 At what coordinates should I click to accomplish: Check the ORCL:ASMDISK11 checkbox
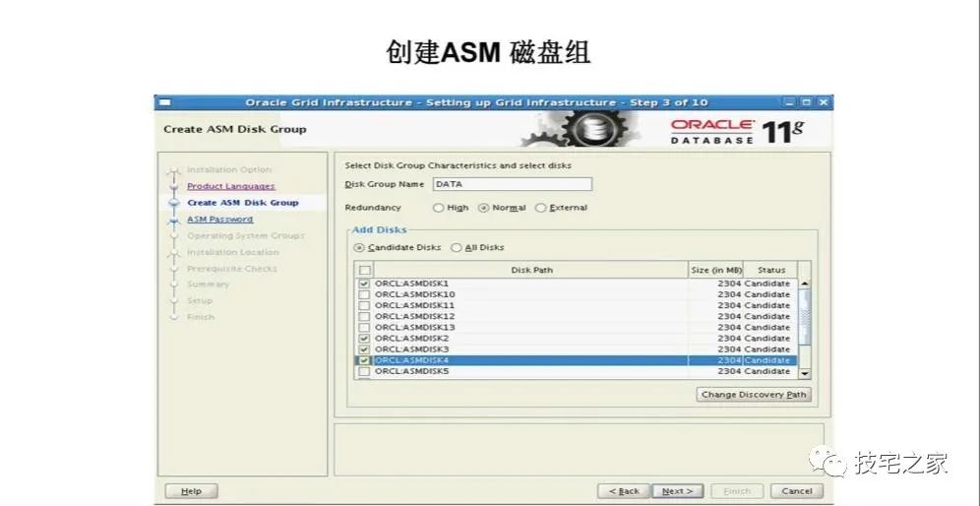364,306
